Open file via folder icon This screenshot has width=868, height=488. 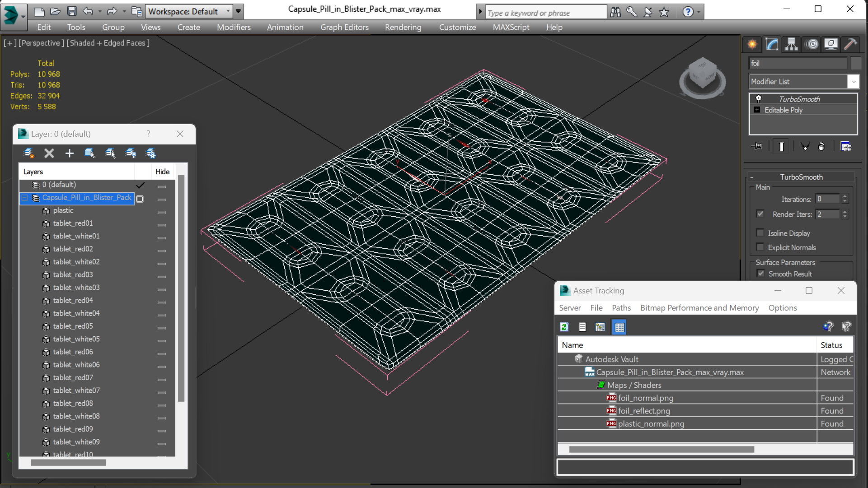point(55,11)
